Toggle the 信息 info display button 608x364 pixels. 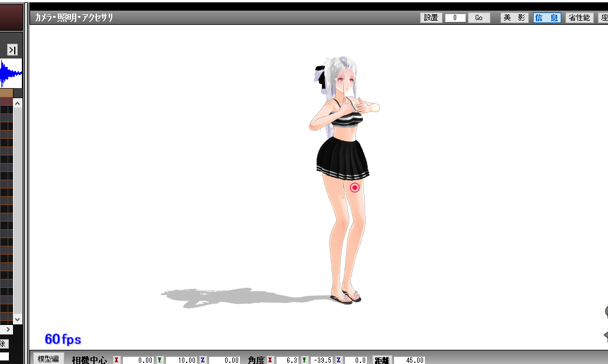[547, 18]
